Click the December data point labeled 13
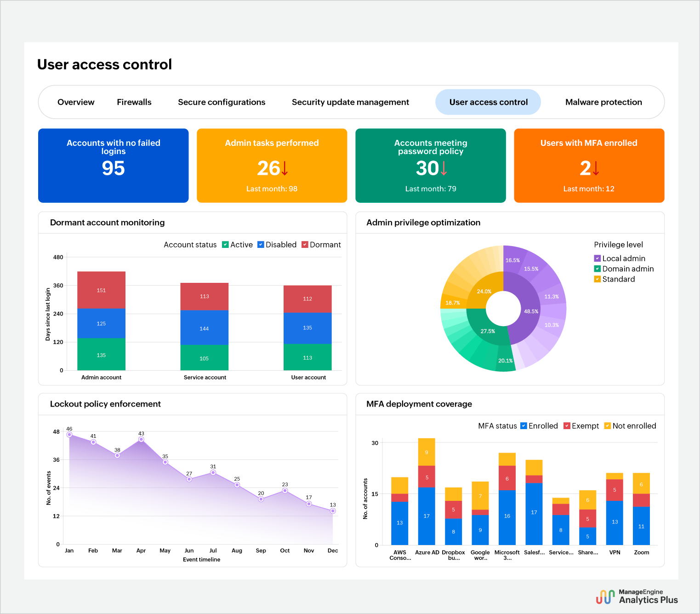The image size is (700, 614). pos(333,511)
